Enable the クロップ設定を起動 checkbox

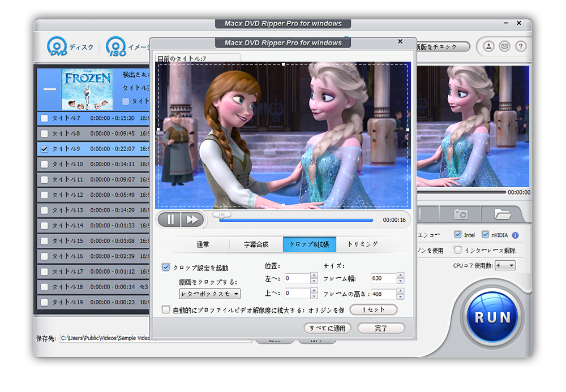(x=166, y=267)
